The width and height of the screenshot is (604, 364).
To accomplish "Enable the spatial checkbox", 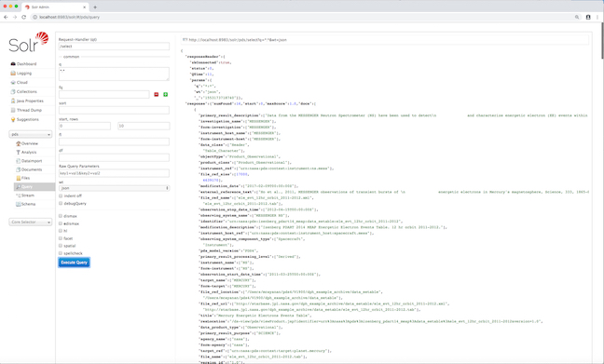I will 61,246.
